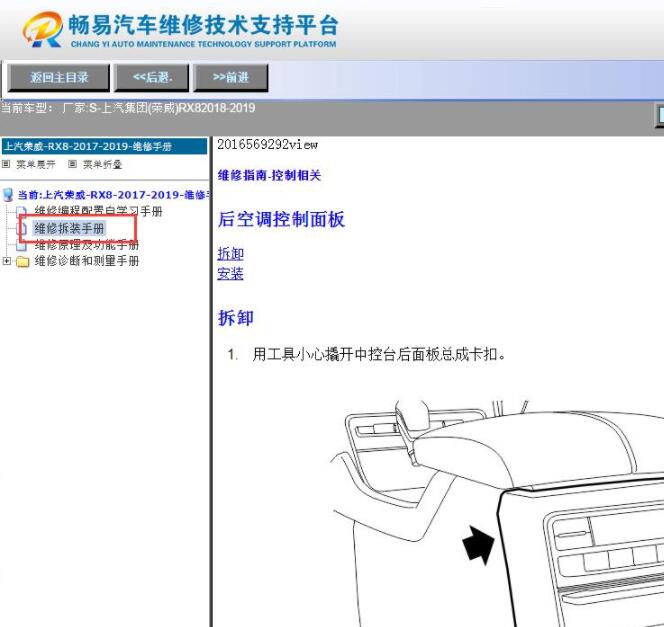Click the 上汽荣威-RX8-2017-2019-维修手册 panel header
Screen dimensions: 664x627
(105, 146)
